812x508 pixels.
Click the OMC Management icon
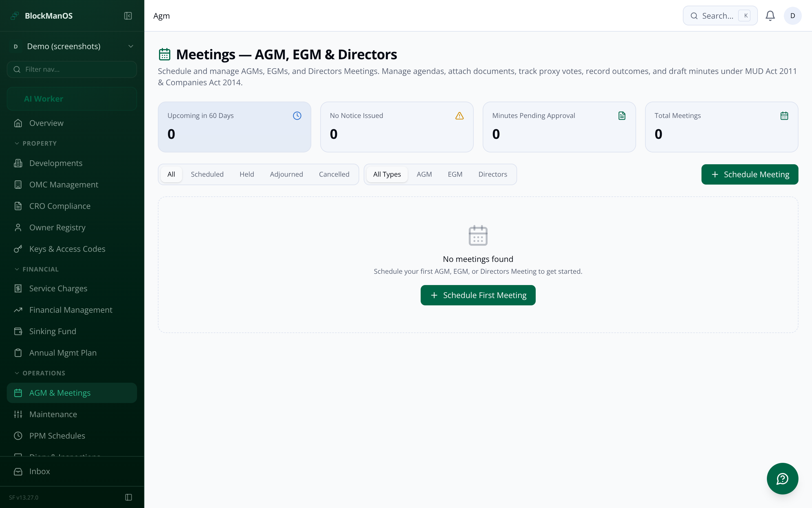[18, 185]
